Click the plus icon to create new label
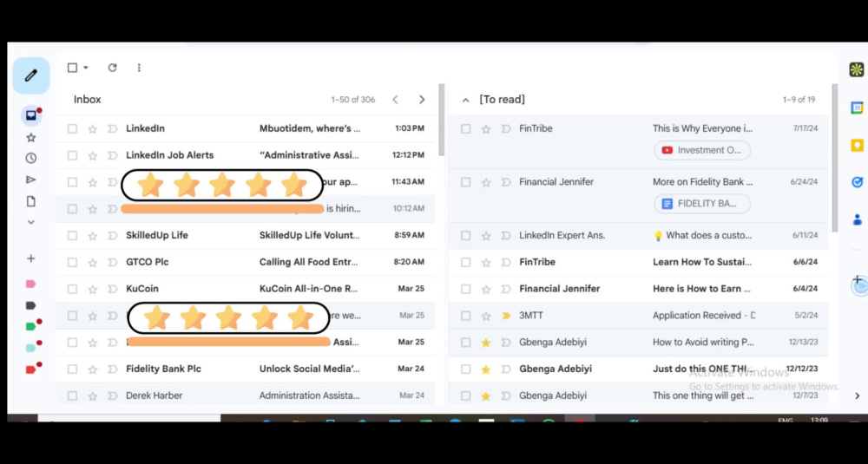The width and height of the screenshot is (868, 464). [31, 258]
